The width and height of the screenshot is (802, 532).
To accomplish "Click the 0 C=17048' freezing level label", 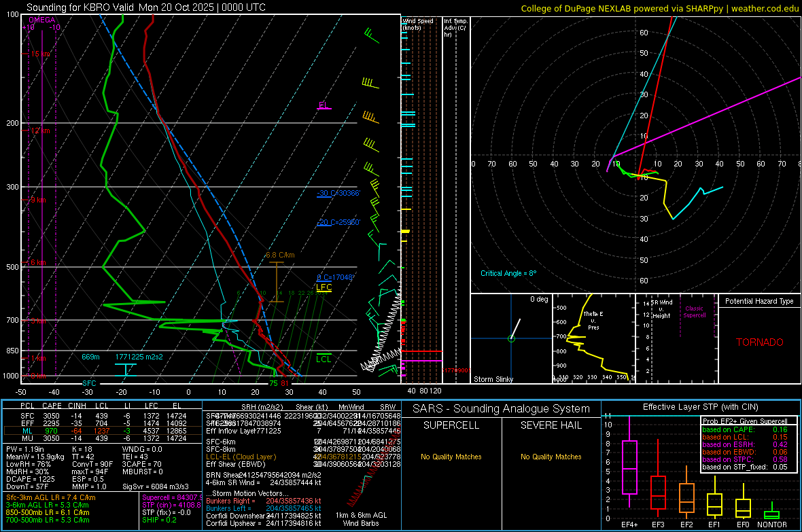I will [335, 277].
